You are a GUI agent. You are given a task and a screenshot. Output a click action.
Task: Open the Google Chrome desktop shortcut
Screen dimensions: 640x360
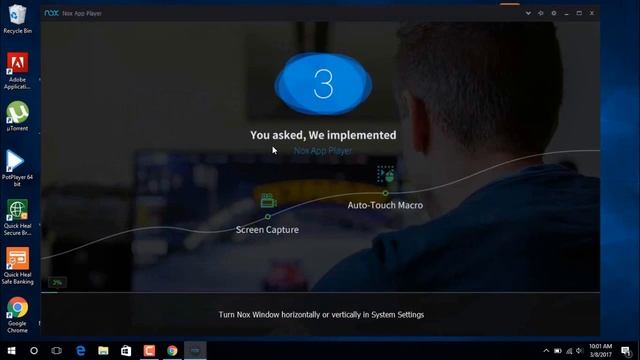pyautogui.click(x=17, y=315)
